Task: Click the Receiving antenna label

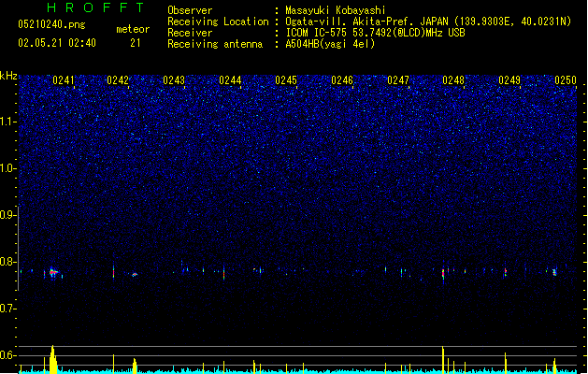Action: (215, 44)
